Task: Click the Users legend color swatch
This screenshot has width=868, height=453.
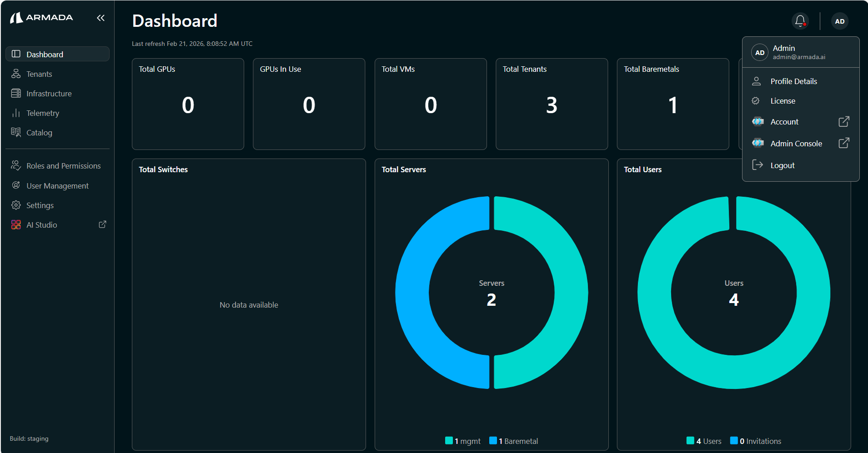Action: point(692,441)
